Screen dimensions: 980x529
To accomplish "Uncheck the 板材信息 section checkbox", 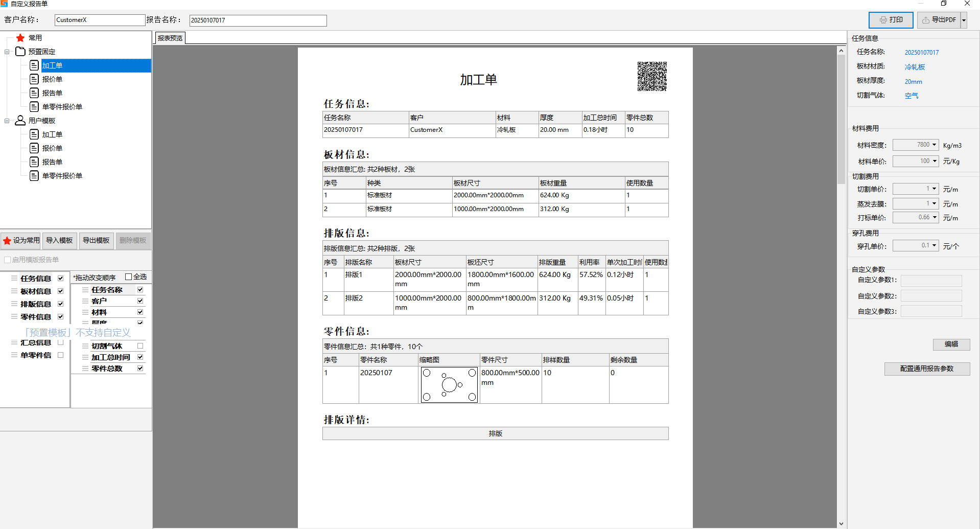I will click(60, 291).
